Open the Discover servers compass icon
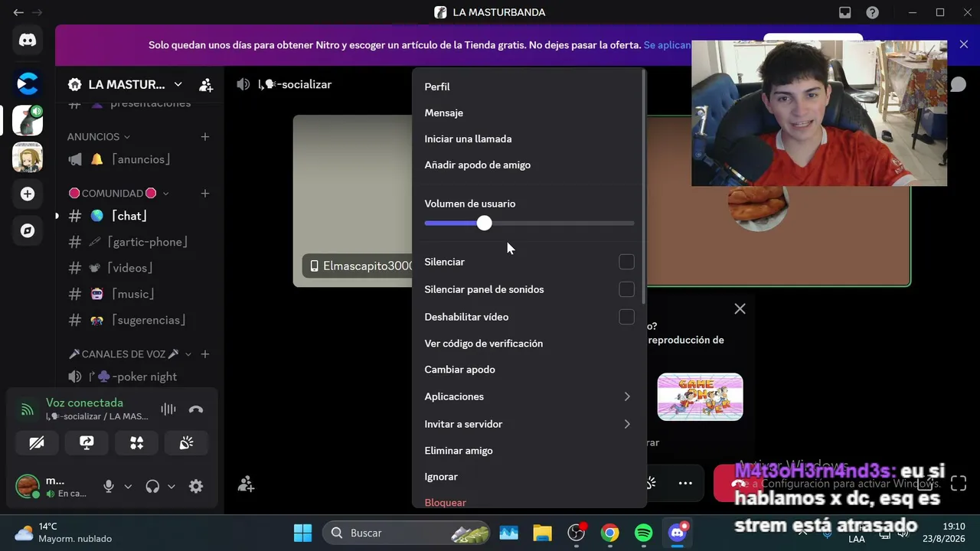 coord(28,230)
